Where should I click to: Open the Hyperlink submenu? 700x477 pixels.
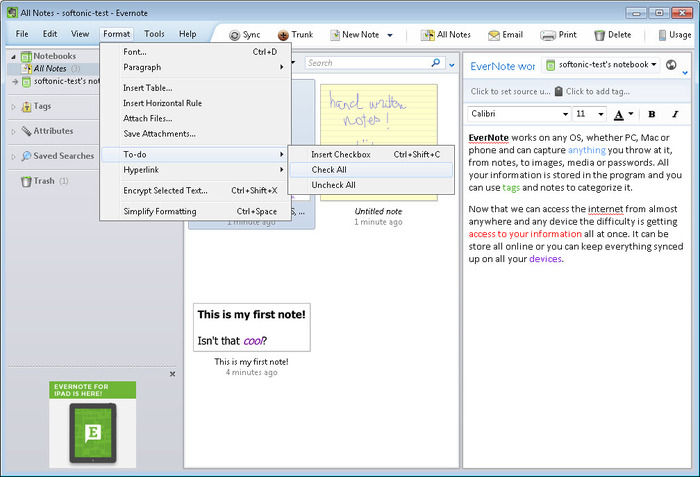196,170
